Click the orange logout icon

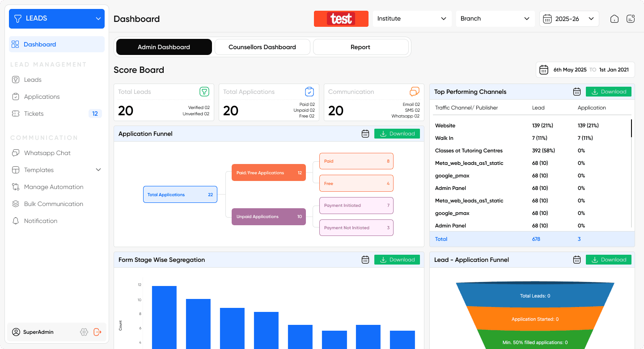pos(97,332)
